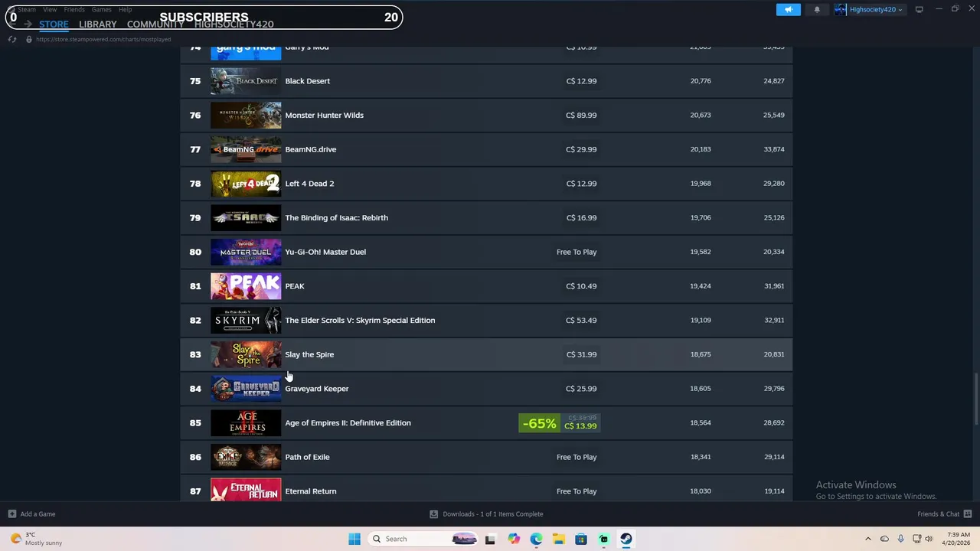
Task: Reload the page with refresh icon
Action: 12,39
